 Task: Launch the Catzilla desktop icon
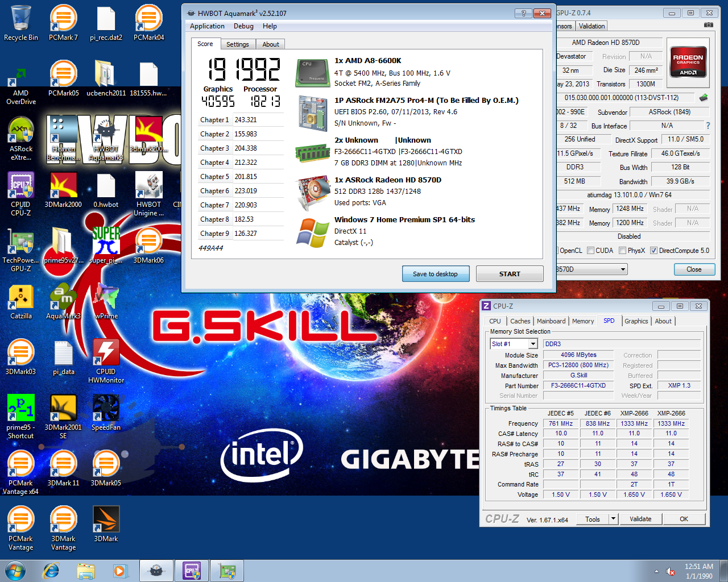[21, 302]
